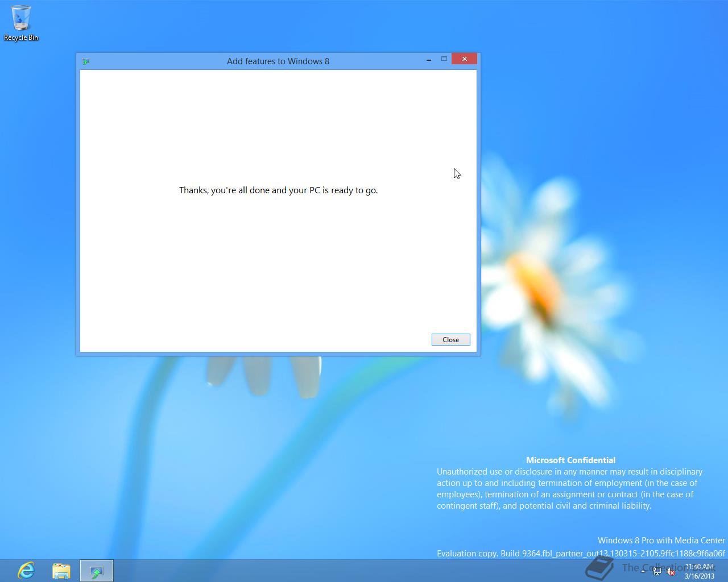
Task: Show hidden tray icons arrow
Action: click(x=643, y=571)
